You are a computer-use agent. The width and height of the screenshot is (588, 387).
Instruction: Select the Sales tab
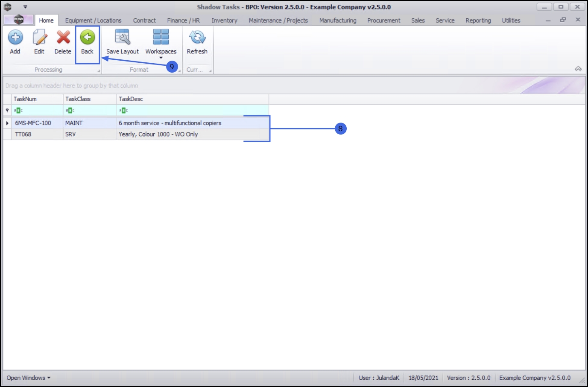pos(418,20)
